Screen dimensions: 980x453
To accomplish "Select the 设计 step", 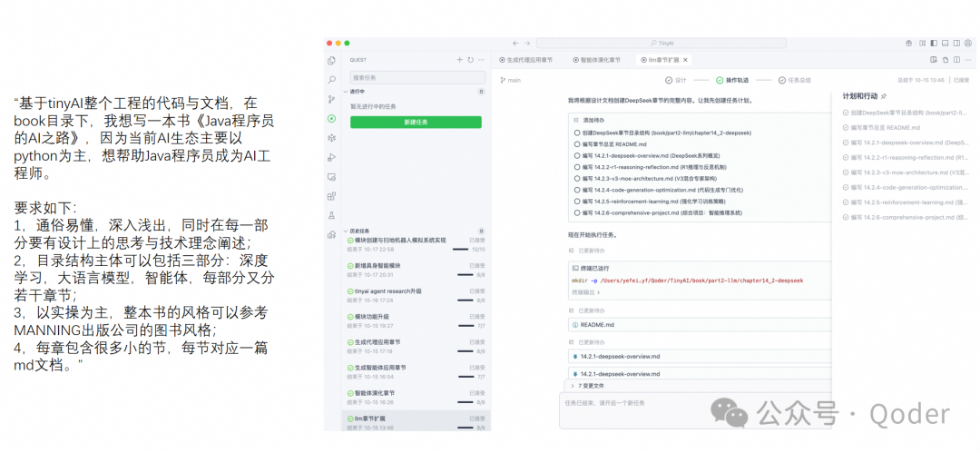I will [x=676, y=80].
